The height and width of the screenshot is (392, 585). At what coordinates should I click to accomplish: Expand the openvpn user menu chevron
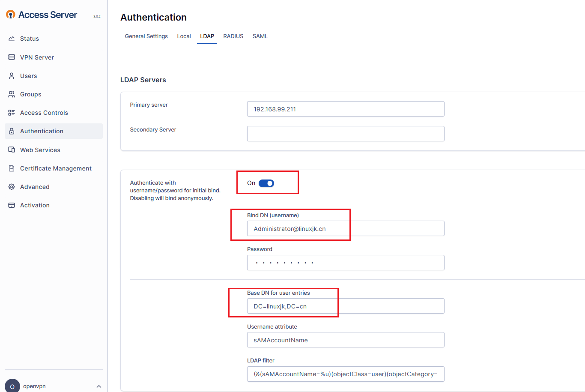(x=99, y=386)
